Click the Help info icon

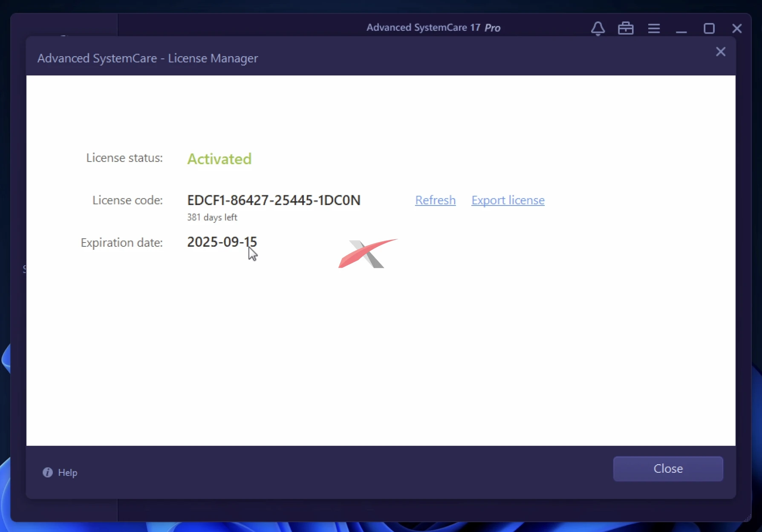48,472
